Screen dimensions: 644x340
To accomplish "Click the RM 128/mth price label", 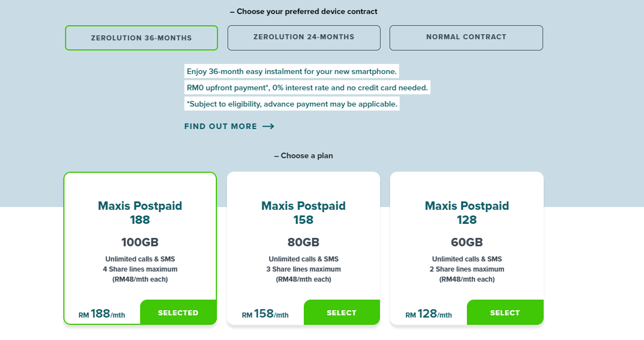I will (x=429, y=314).
